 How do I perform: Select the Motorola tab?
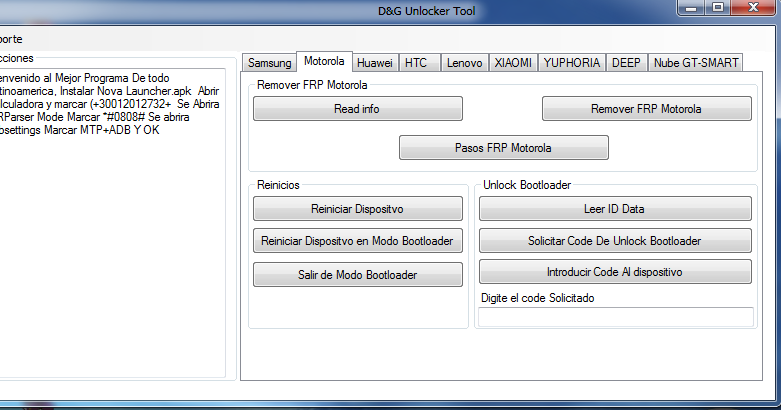click(324, 61)
